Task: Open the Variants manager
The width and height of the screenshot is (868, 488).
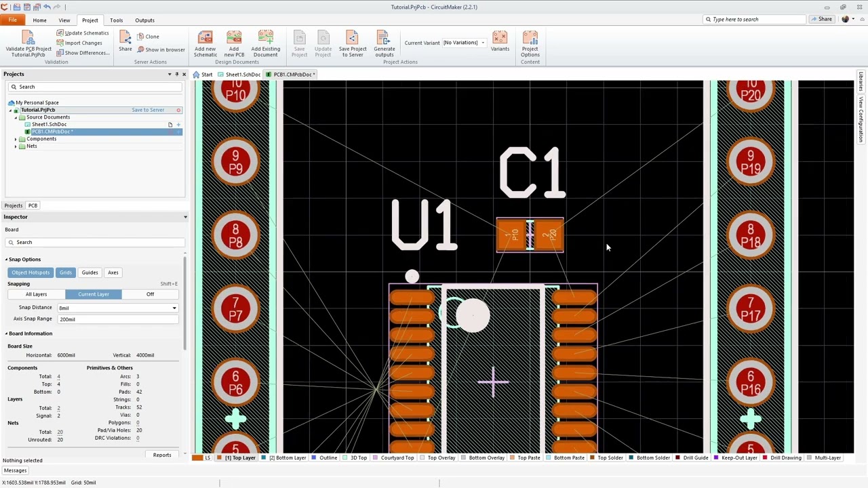Action: [500, 41]
